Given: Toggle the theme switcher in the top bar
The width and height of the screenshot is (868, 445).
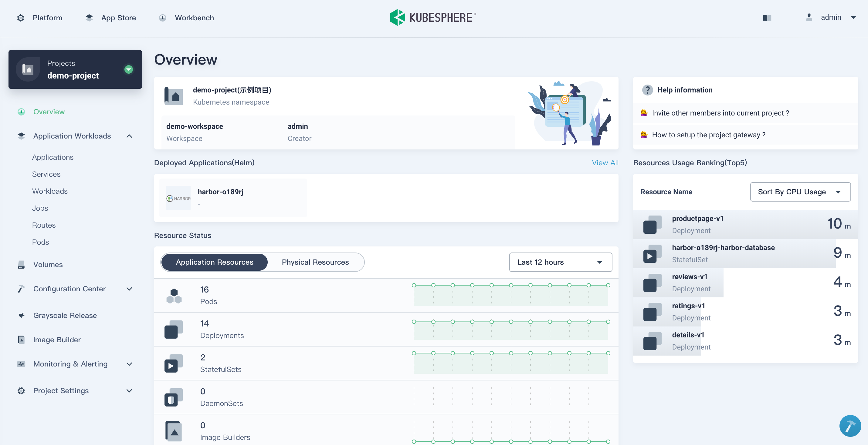Looking at the screenshot, I should [767, 18].
